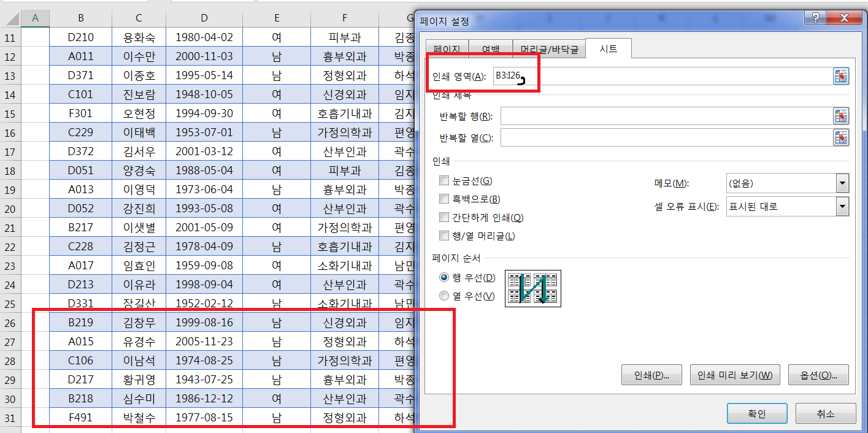Open the 메모 dropdown list

tap(842, 183)
